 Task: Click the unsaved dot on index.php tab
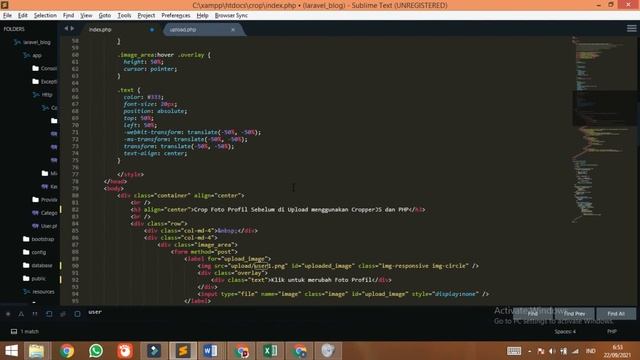[x=152, y=30]
